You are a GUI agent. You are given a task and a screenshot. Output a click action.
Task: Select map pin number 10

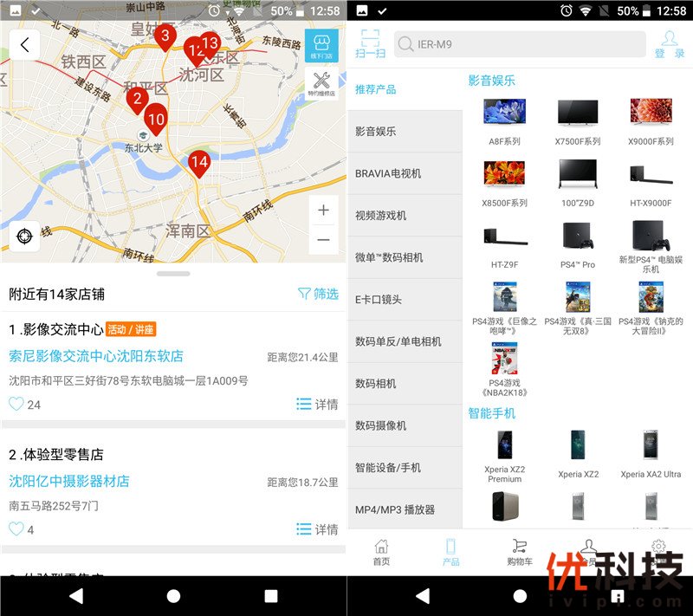click(x=156, y=120)
